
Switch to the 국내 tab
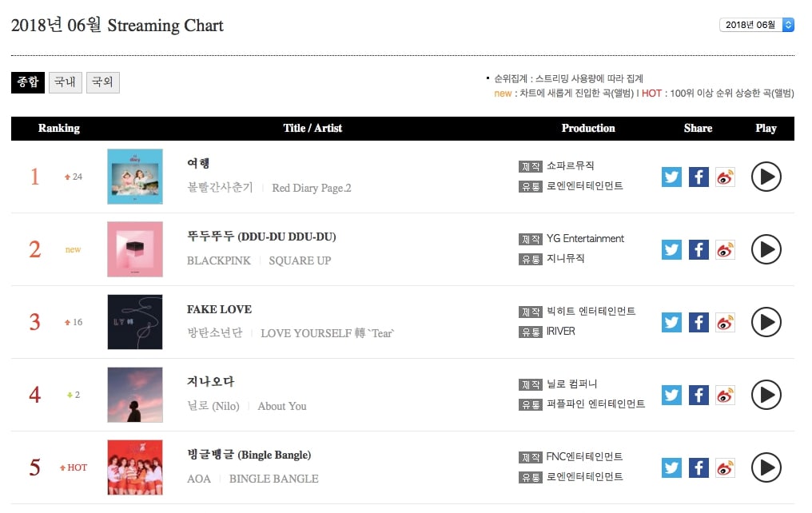coord(66,82)
